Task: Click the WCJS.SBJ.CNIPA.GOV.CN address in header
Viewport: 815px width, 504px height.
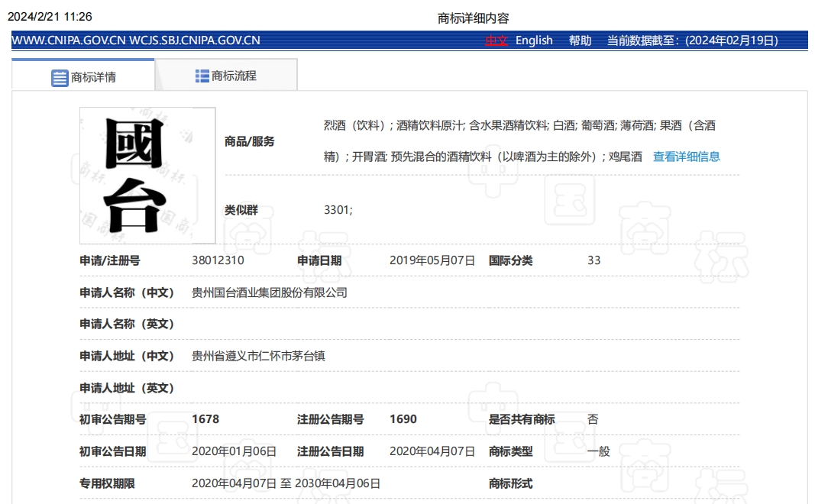Action: point(195,40)
